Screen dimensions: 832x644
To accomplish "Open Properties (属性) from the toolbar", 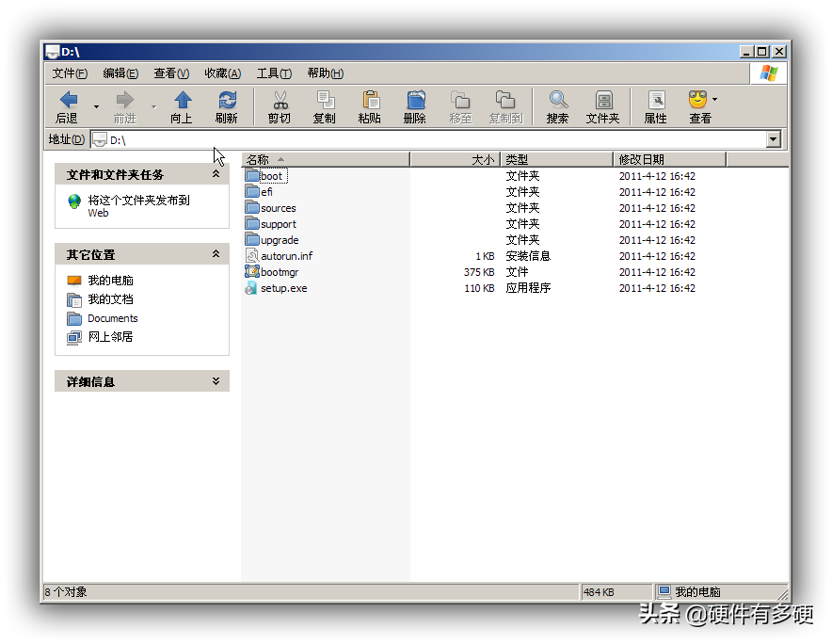I will pyautogui.click(x=656, y=106).
